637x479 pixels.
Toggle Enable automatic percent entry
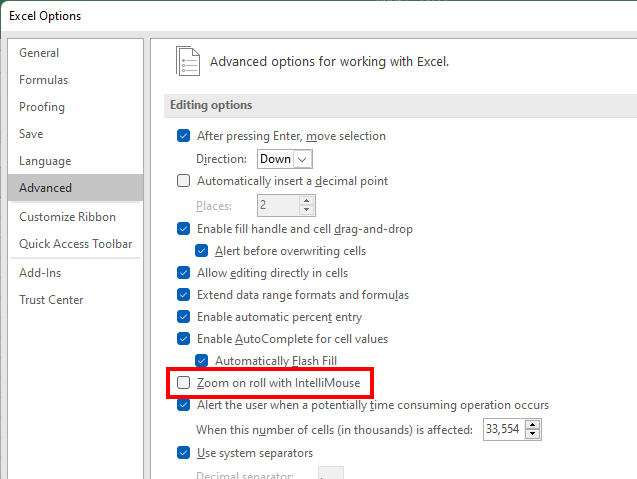tap(184, 317)
